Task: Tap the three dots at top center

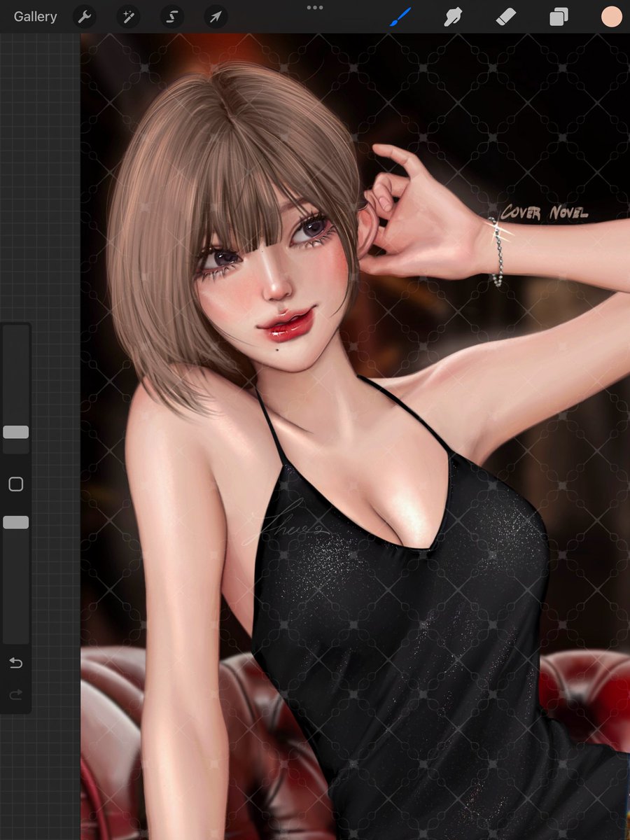Action: [x=315, y=8]
